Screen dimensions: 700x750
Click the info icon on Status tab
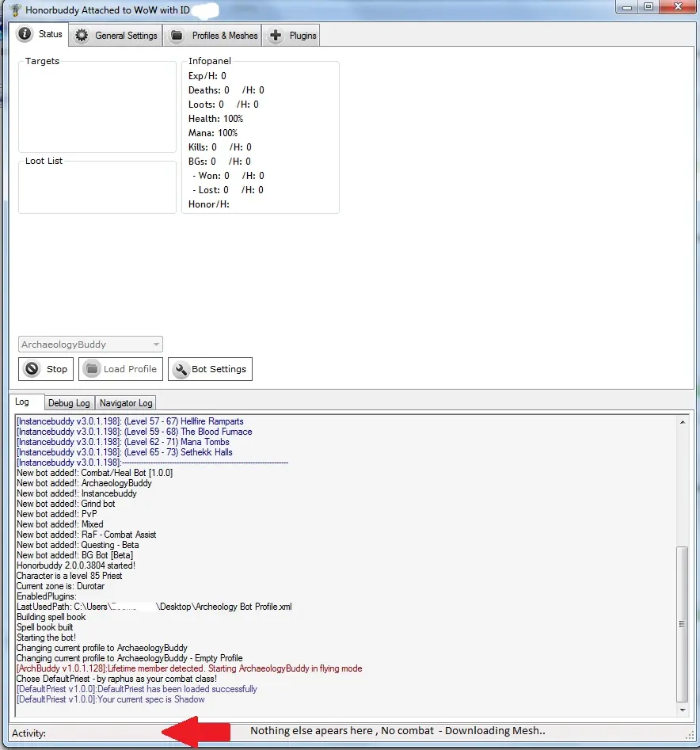[x=25, y=35]
